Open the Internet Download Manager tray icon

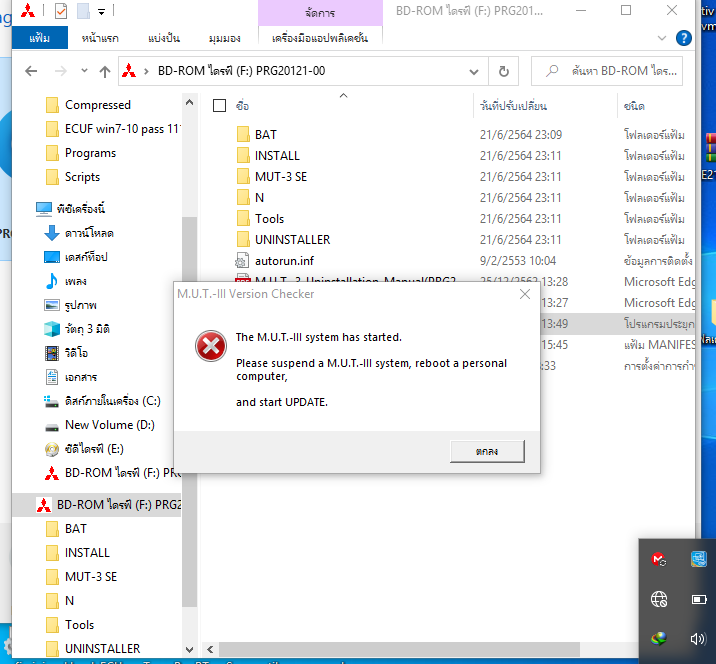point(659,638)
